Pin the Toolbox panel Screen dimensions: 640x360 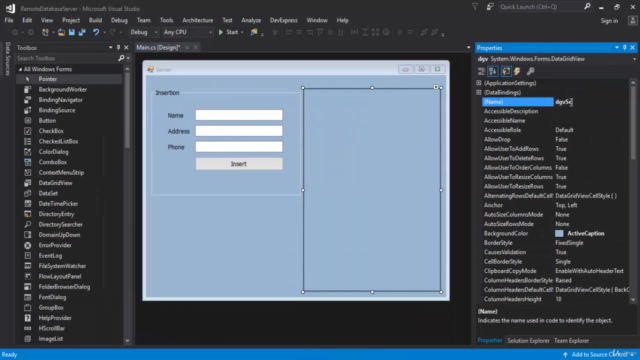(x=118, y=48)
